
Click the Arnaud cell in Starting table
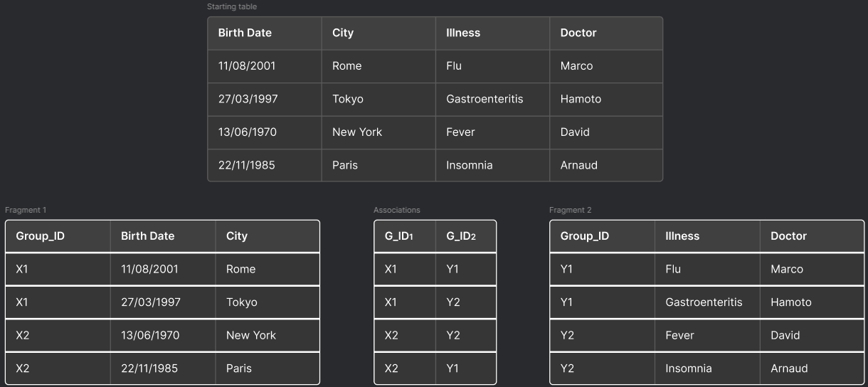(x=578, y=165)
